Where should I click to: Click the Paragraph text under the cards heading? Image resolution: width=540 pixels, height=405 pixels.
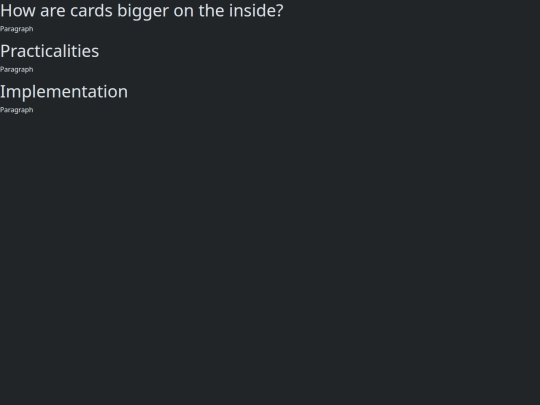tap(17, 29)
